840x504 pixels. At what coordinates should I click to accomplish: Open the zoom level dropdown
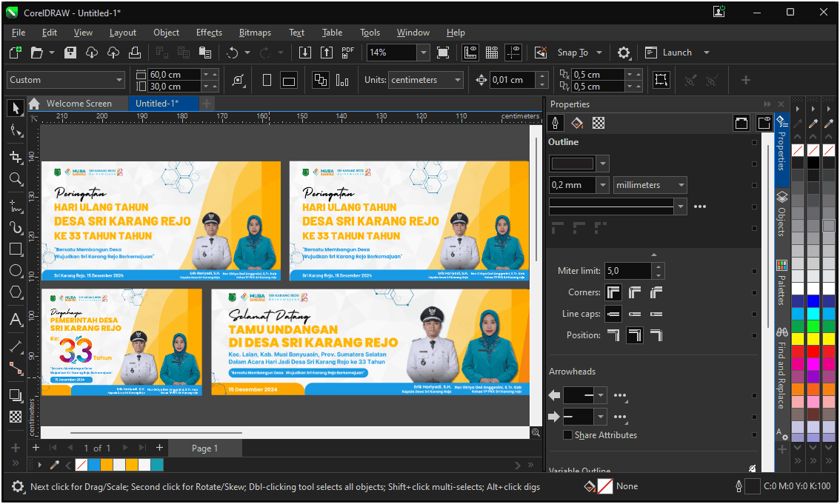[x=423, y=53]
